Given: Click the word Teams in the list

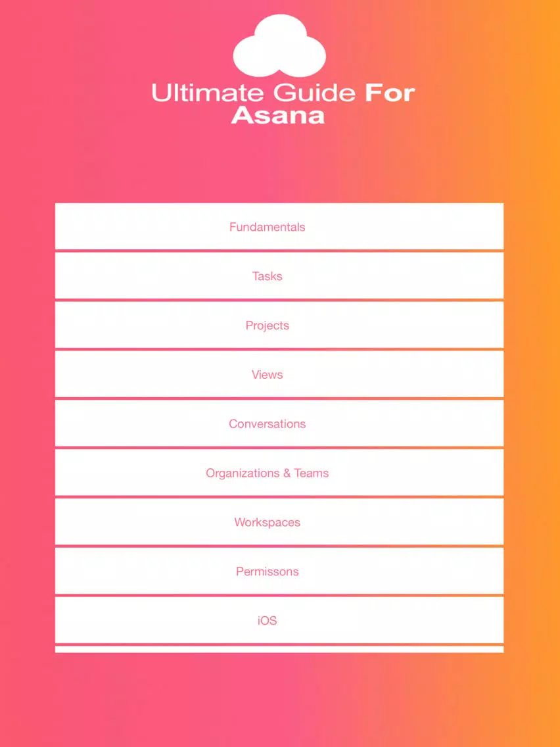Looking at the screenshot, I should pyautogui.click(x=312, y=473).
